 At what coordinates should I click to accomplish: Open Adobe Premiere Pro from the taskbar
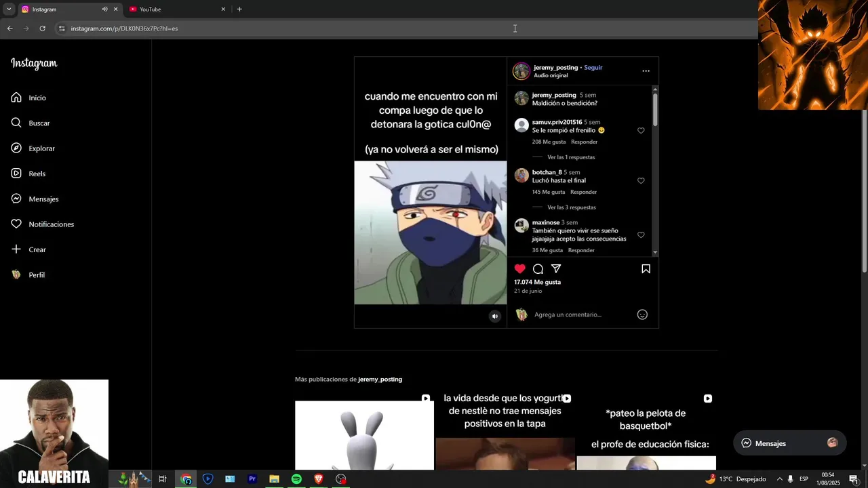click(x=252, y=479)
